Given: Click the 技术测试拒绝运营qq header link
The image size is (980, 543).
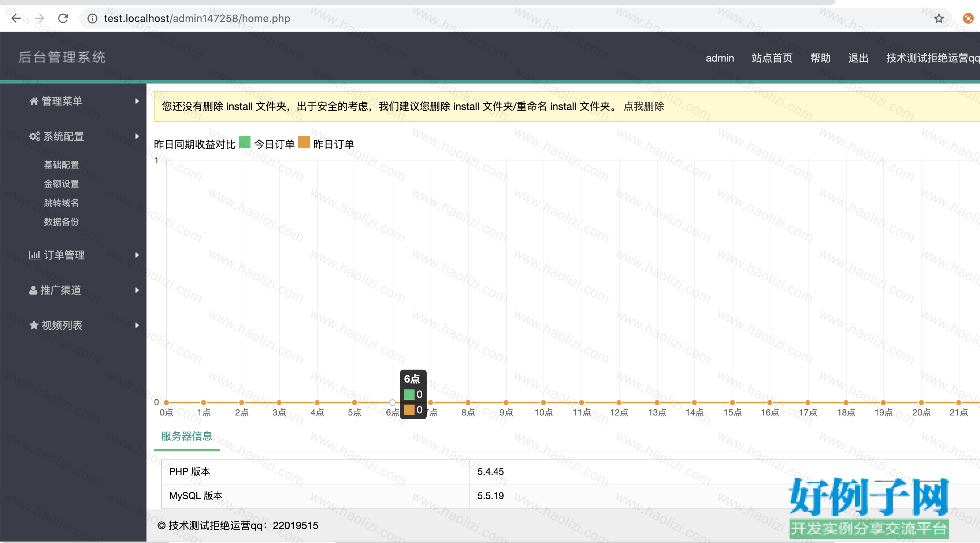Looking at the screenshot, I should tap(933, 58).
